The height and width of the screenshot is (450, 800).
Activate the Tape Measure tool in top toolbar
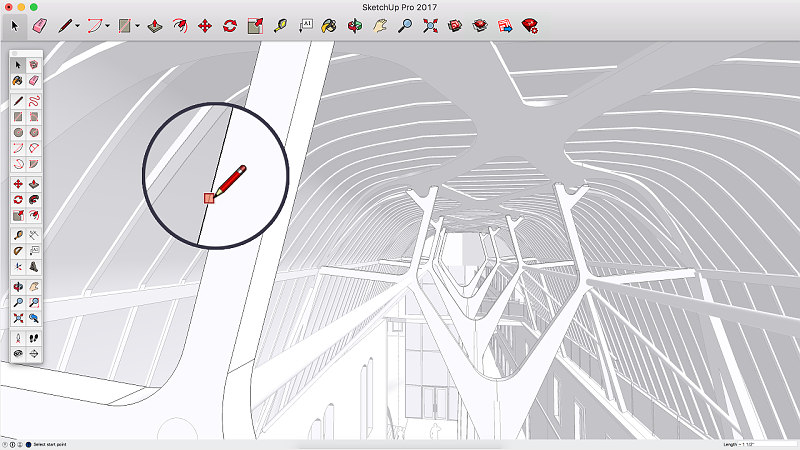point(281,24)
